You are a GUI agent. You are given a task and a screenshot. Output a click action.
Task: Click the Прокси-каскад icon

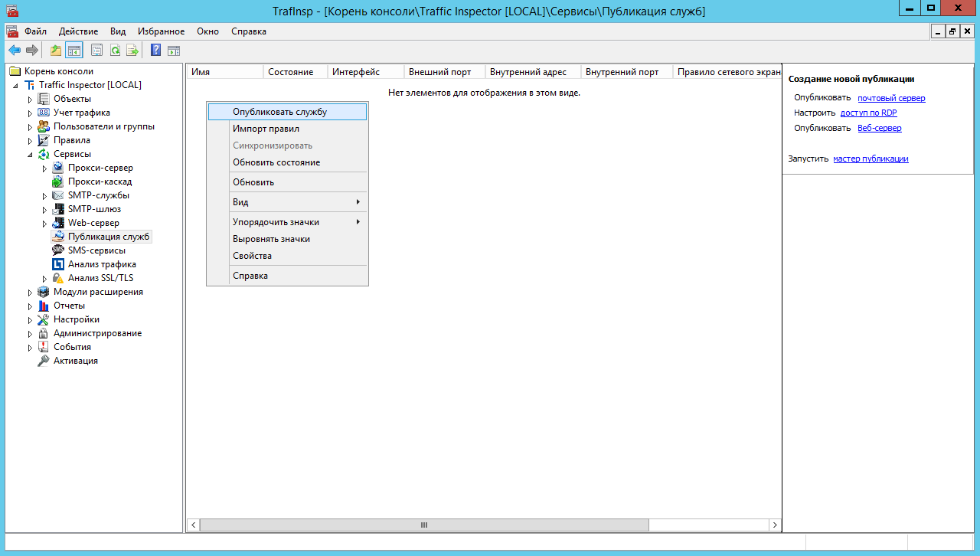pos(58,182)
